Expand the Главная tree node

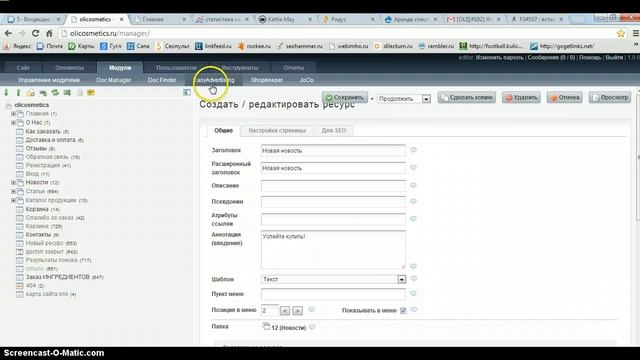click(13, 114)
